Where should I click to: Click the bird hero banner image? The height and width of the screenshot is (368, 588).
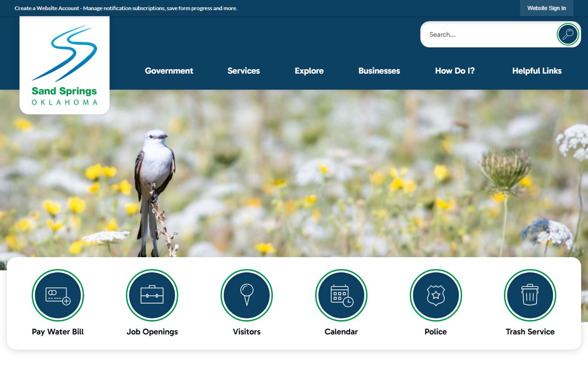pos(294,175)
